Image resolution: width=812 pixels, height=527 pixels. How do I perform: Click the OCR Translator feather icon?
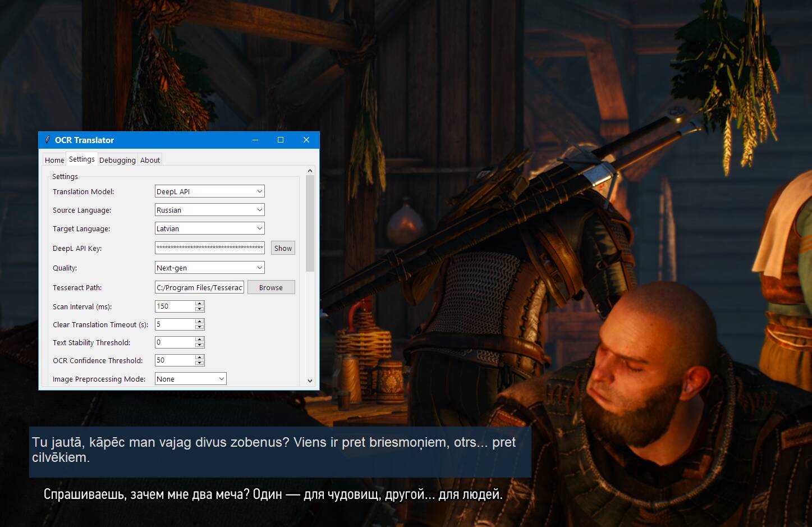47,140
